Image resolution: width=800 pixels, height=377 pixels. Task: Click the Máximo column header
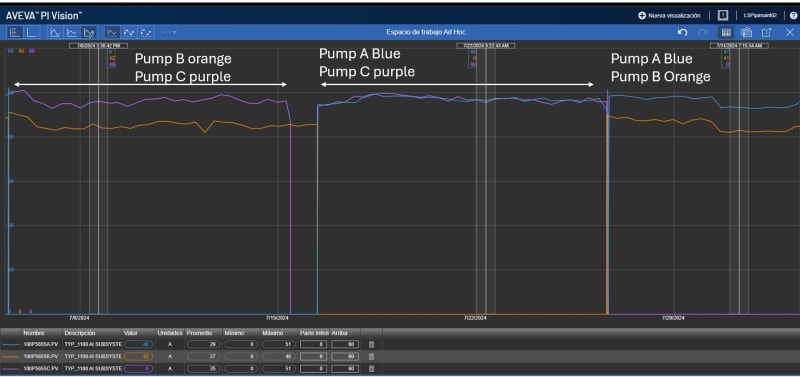273,333
